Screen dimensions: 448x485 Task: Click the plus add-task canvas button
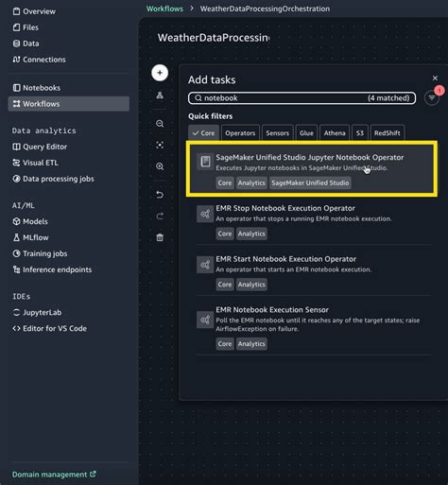[x=160, y=73]
